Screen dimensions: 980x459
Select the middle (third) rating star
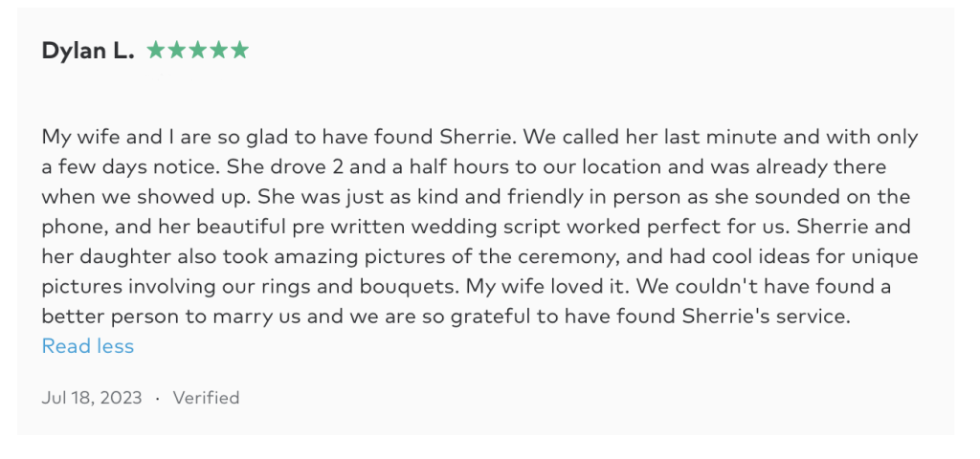coord(197,51)
